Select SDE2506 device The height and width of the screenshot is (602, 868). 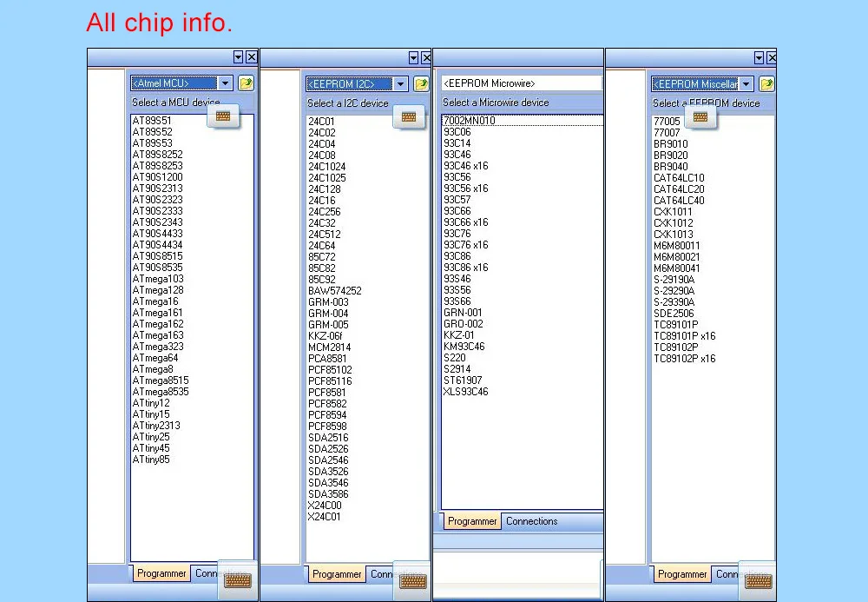(674, 313)
